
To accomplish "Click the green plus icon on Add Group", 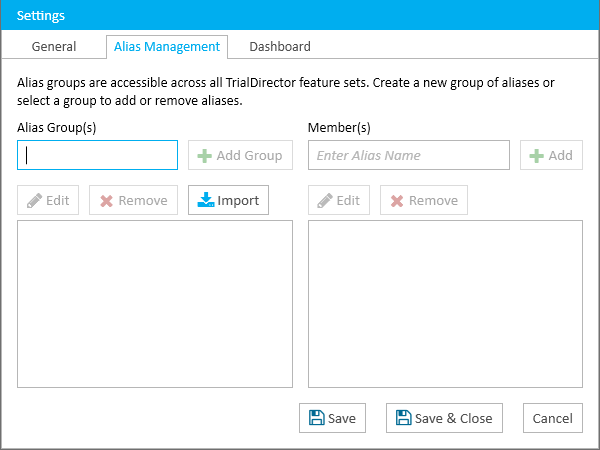I will click(x=204, y=156).
